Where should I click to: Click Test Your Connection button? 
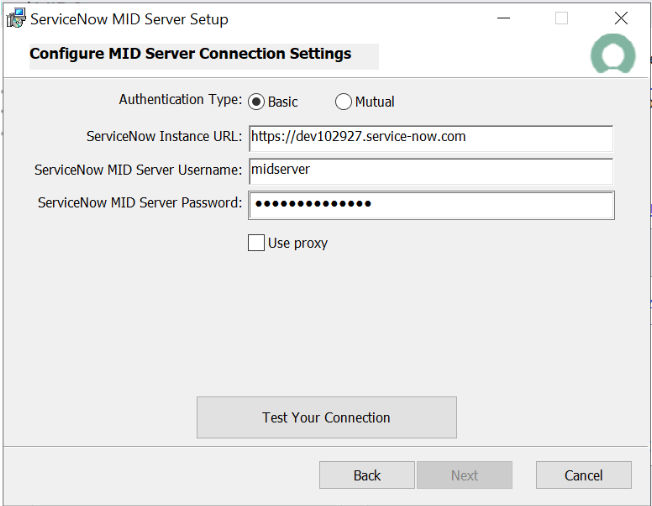(326, 417)
